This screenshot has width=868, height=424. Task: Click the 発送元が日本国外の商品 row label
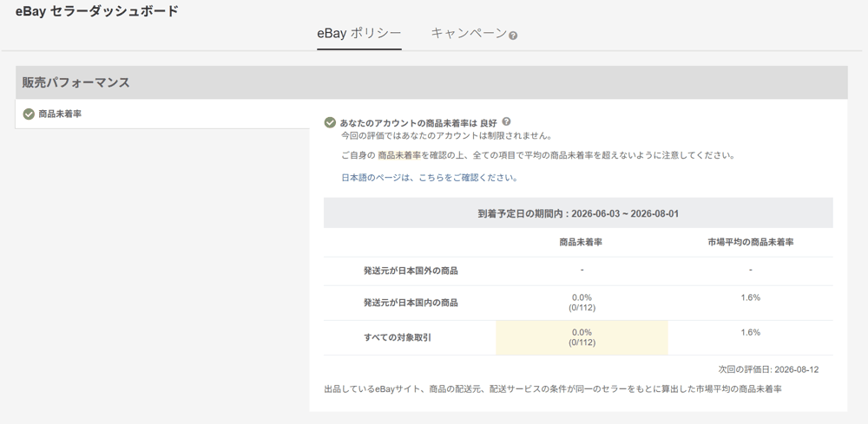(x=411, y=271)
